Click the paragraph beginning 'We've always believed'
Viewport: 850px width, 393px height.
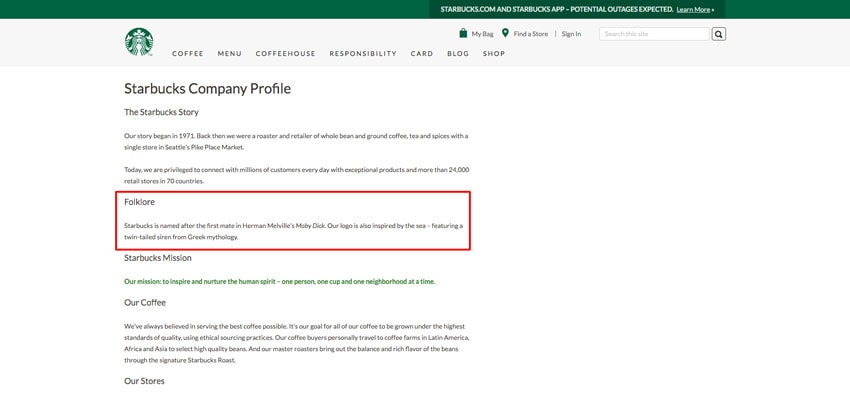297,343
